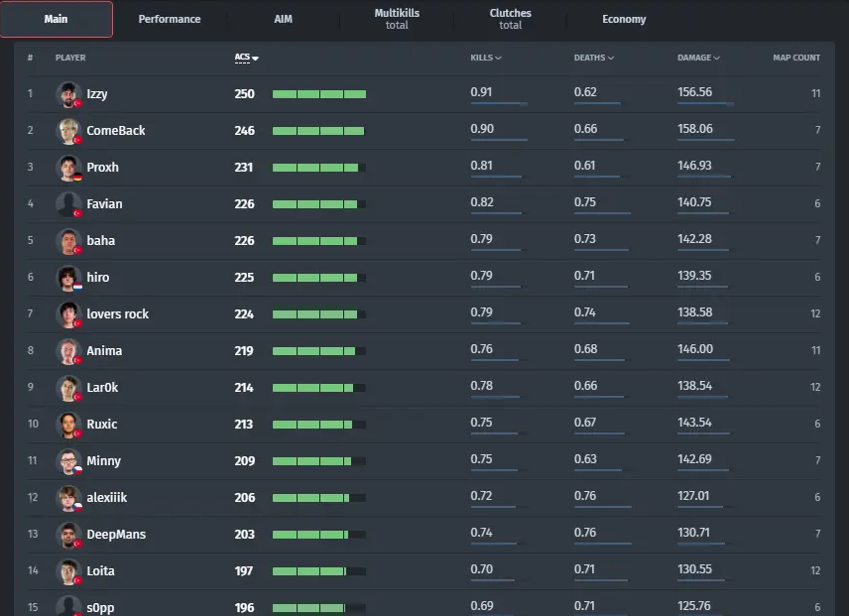The width and height of the screenshot is (849, 616).
Task: Click Izzy's player avatar
Action: point(68,94)
